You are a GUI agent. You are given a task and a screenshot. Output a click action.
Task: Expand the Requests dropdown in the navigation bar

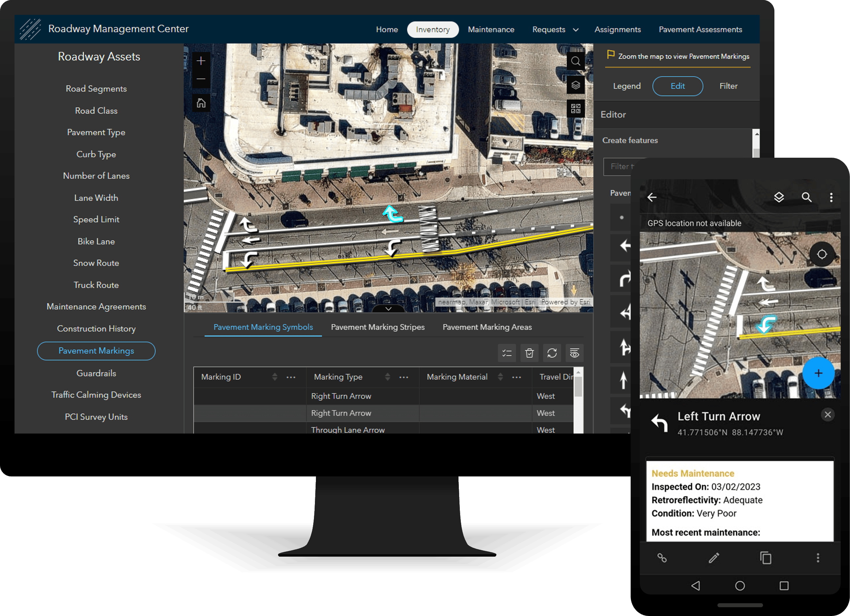click(576, 29)
